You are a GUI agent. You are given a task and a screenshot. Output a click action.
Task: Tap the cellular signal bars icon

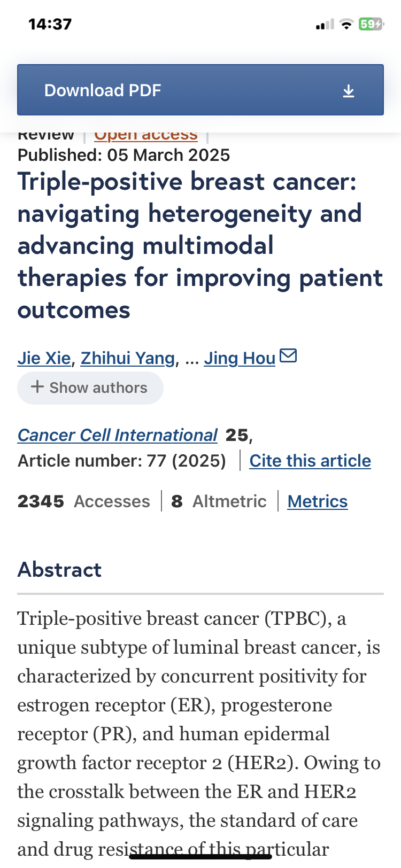coord(325,24)
